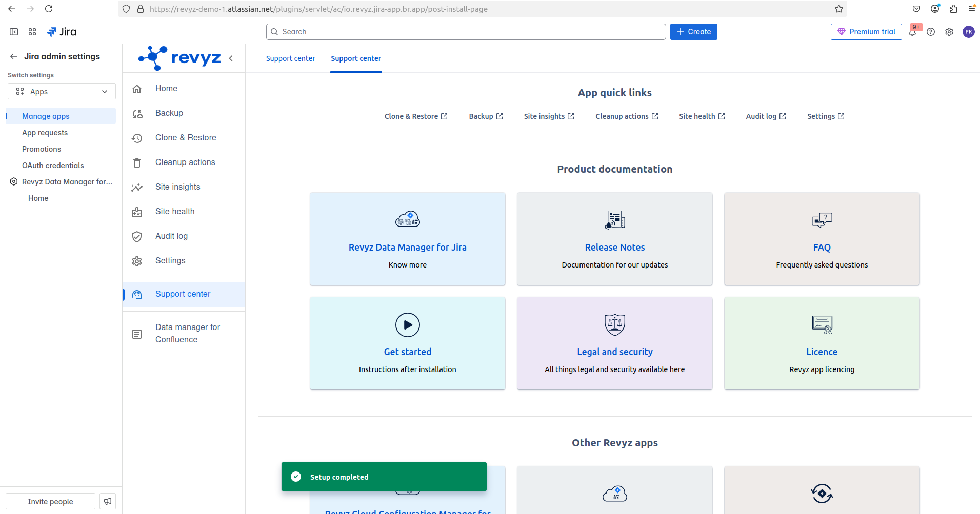Click the Jira help question mark icon
Image resolution: width=980 pixels, height=514 pixels.
coord(931,32)
